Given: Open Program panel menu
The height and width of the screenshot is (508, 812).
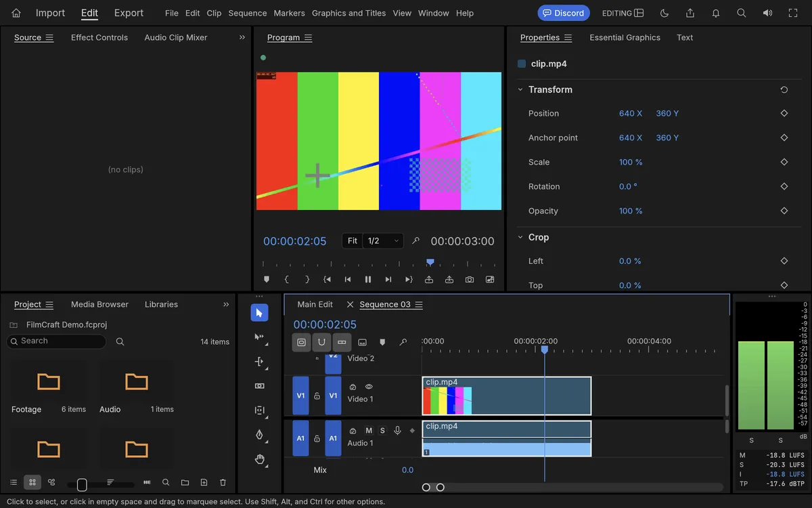Looking at the screenshot, I should [309, 37].
